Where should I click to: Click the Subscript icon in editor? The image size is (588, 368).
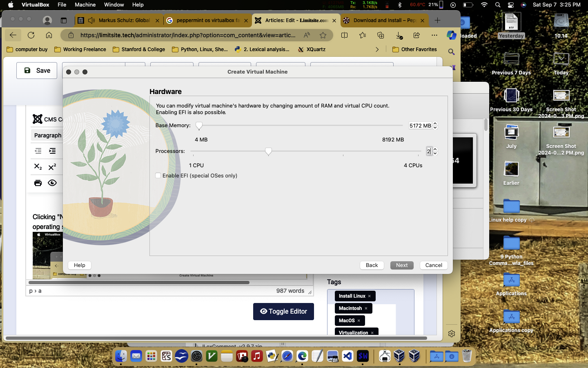(38, 167)
